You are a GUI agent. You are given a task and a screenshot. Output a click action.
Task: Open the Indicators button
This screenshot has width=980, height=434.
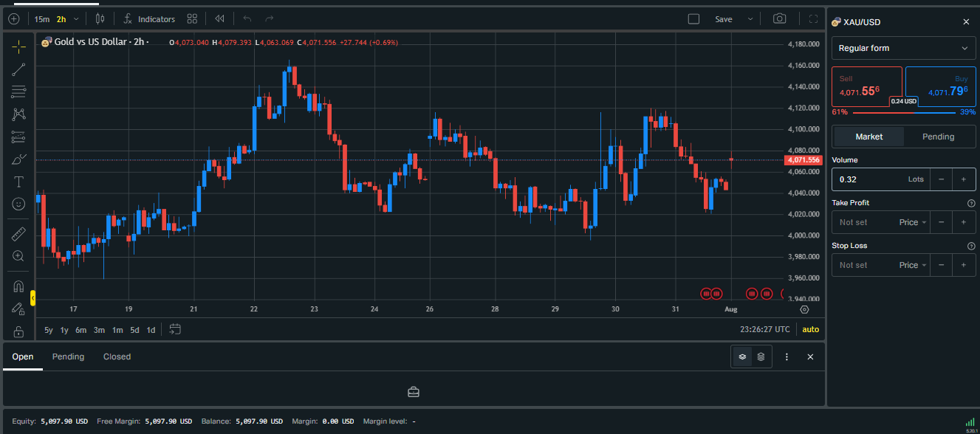[150, 19]
